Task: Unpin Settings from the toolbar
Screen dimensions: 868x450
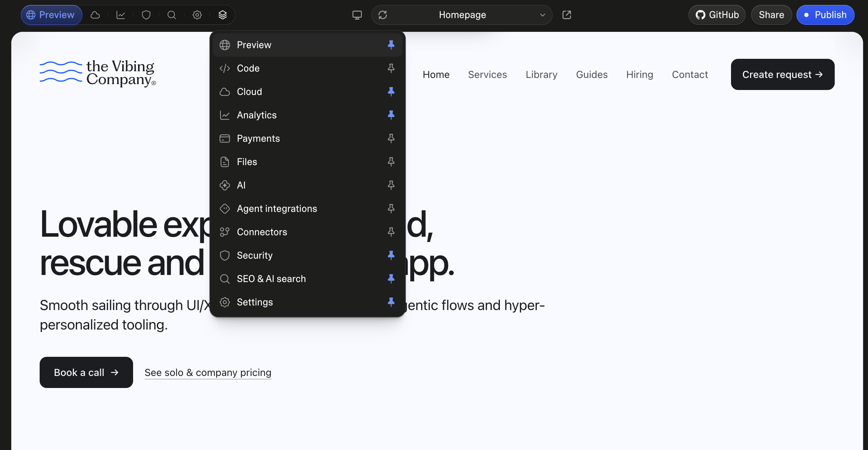Action: pyautogui.click(x=391, y=302)
